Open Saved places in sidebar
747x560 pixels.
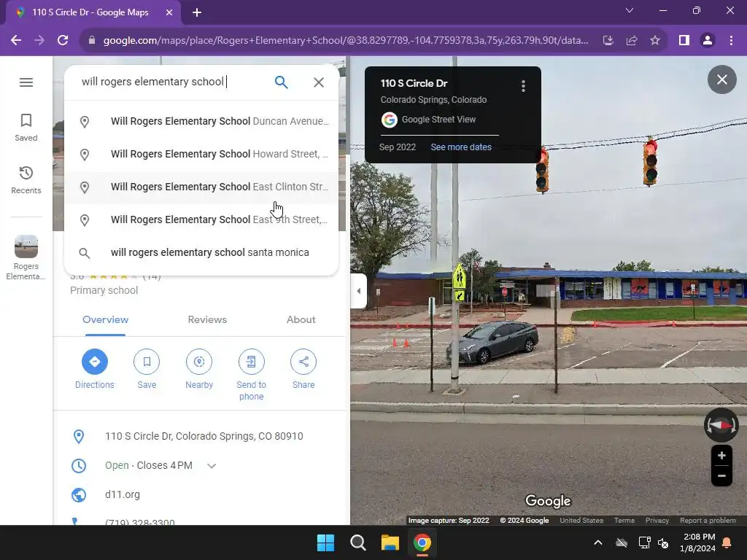pos(26,128)
